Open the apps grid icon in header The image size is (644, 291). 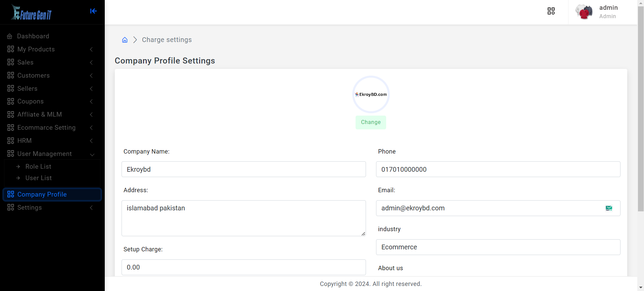(551, 11)
